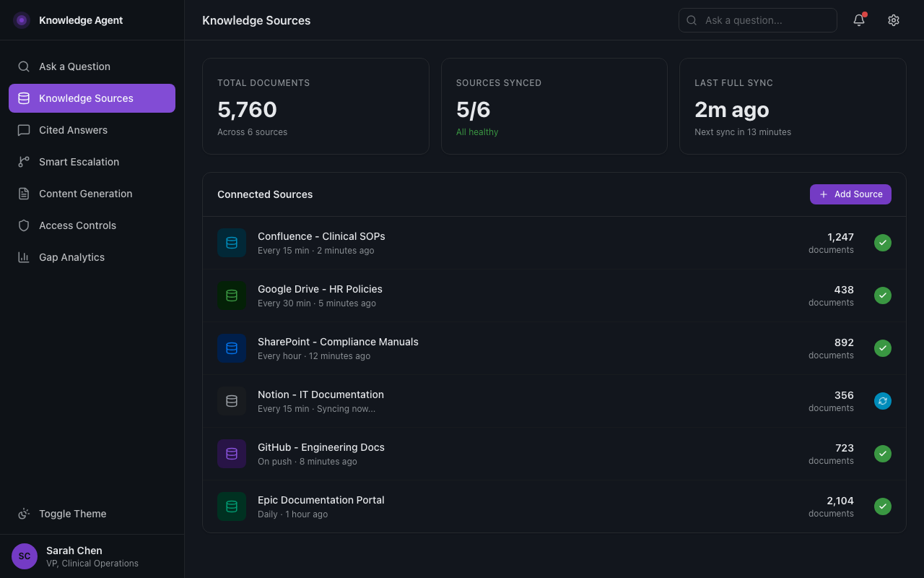Click the Add Source button
The image size is (924, 578).
[850, 194]
